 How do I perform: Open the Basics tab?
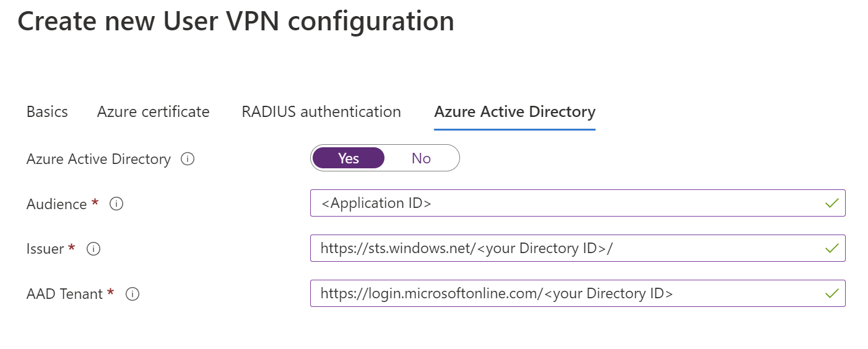[47, 112]
